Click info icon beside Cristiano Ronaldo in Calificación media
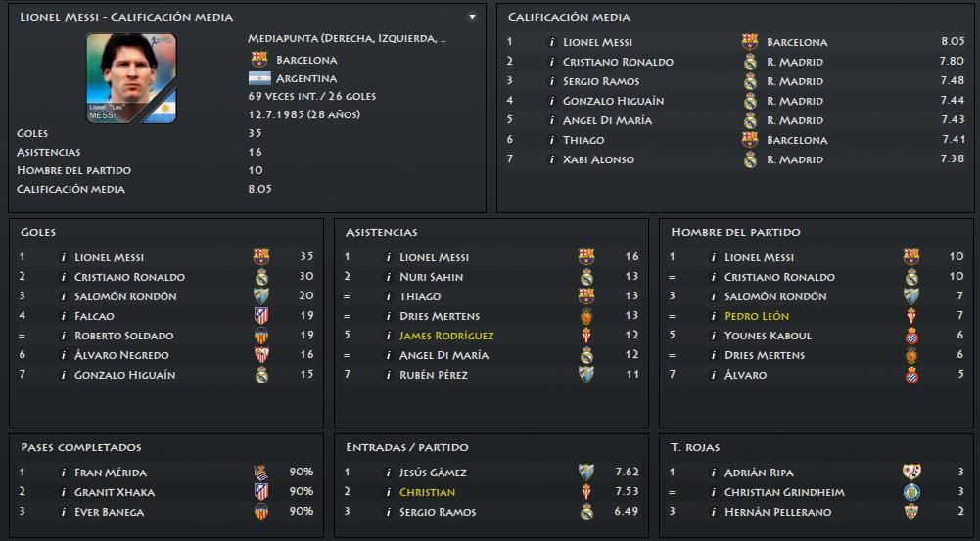The height and width of the screenshot is (541, 980). [x=552, y=62]
